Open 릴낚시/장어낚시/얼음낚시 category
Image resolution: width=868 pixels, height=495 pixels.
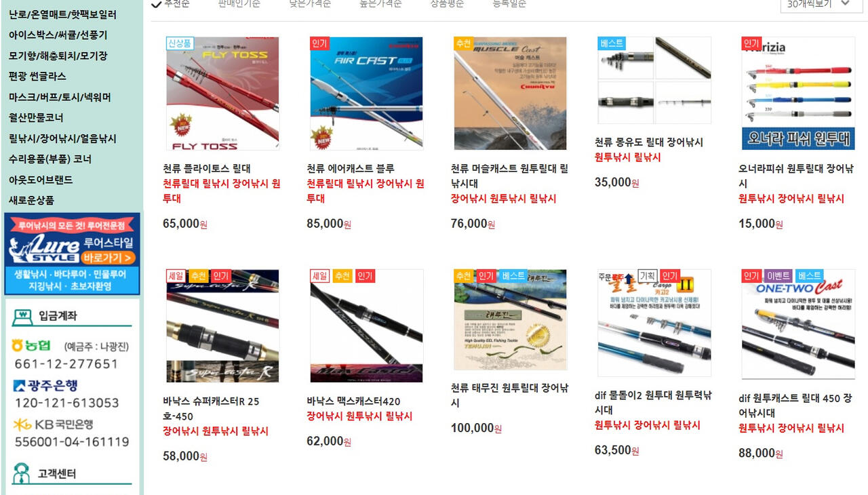62,138
